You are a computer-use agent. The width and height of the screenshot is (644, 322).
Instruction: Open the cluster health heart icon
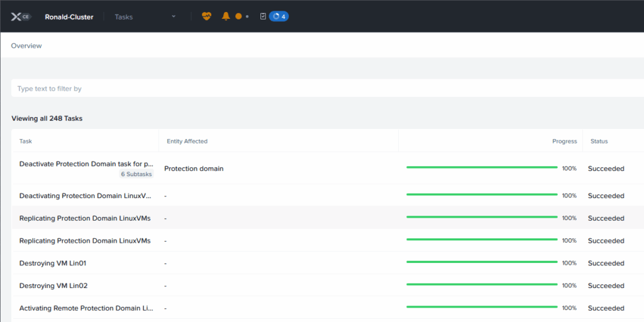(x=207, y=16)
